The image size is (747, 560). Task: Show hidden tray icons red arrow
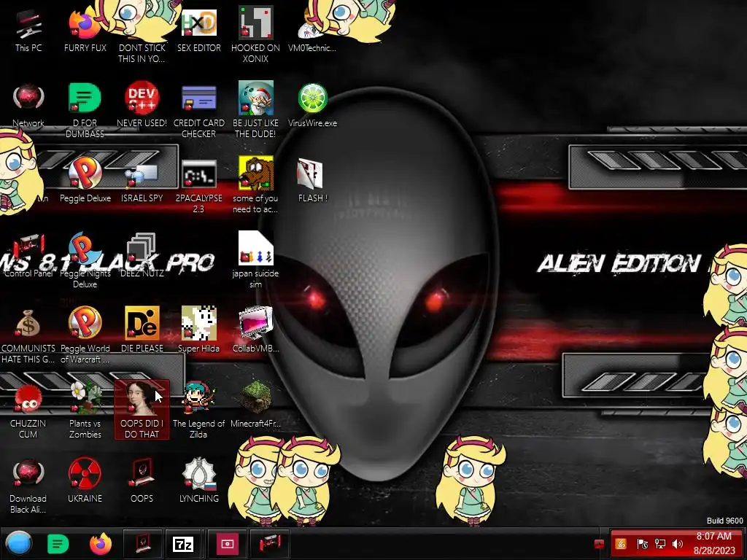pos(600,544)
